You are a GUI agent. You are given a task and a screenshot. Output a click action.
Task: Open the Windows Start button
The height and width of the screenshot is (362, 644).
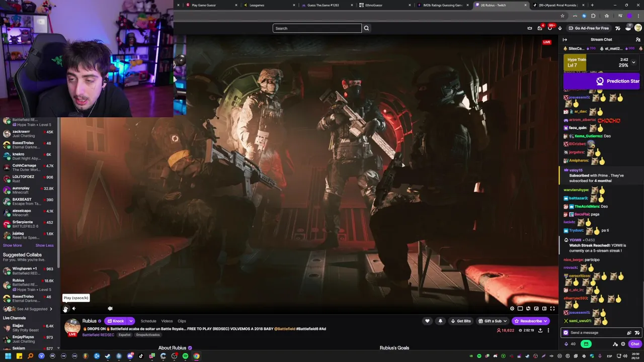coord(8,356)
